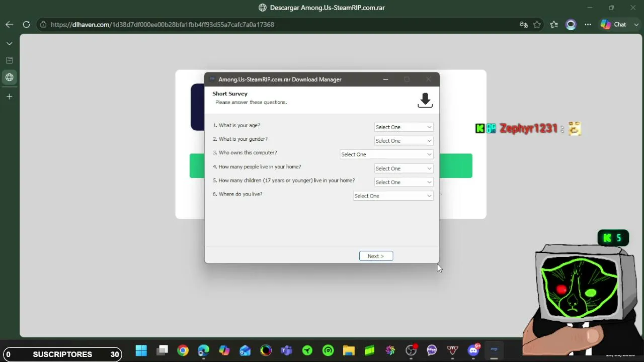Viewport: 644px width, 362px height.
Task: Click the 'Short Survey' heading
Action: (230, 94)
